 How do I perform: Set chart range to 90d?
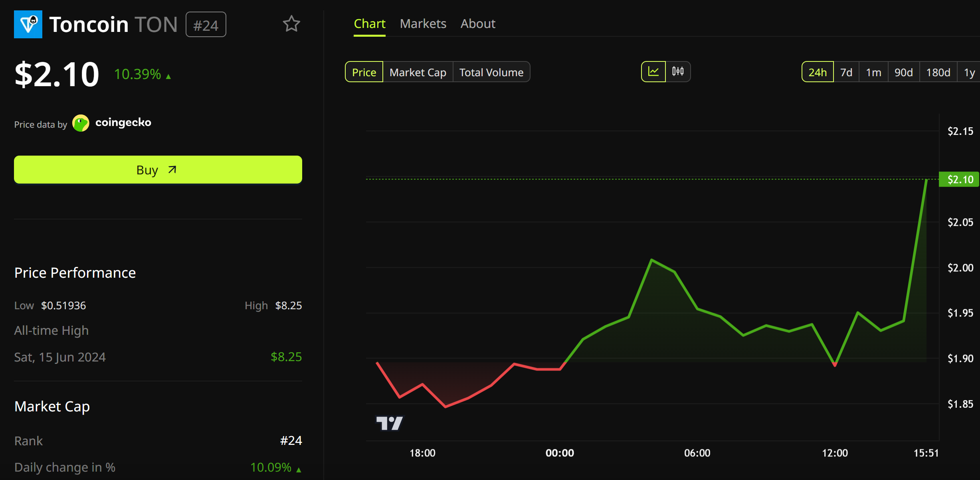click(x=904, y=72)
